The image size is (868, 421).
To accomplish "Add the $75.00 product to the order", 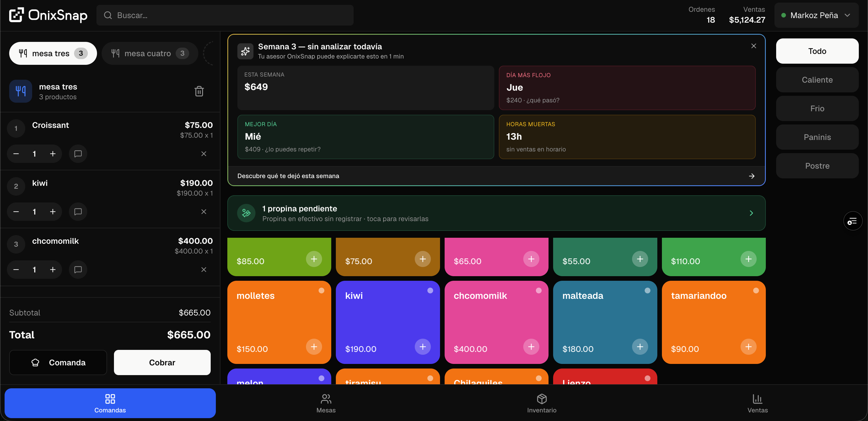I will point(423,259).
